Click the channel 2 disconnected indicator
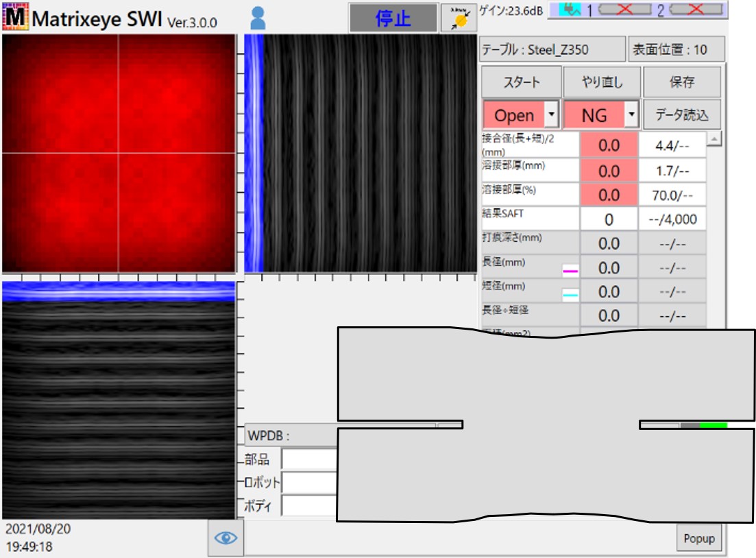The image size is (756, 558). click(696, 9)
